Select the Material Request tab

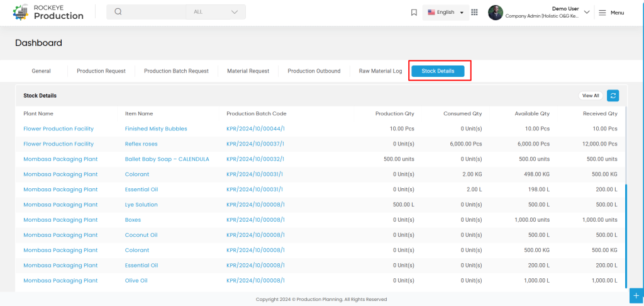coord(248,71)
